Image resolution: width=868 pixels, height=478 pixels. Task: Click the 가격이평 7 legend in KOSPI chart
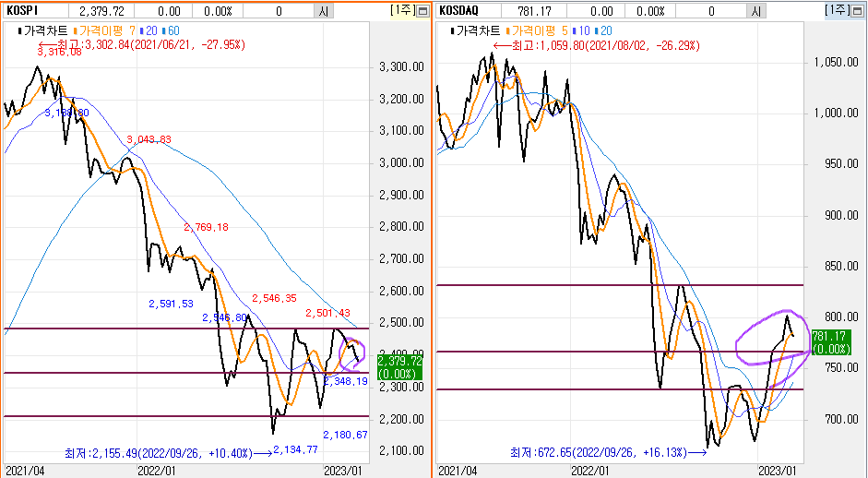coord(105,31)
